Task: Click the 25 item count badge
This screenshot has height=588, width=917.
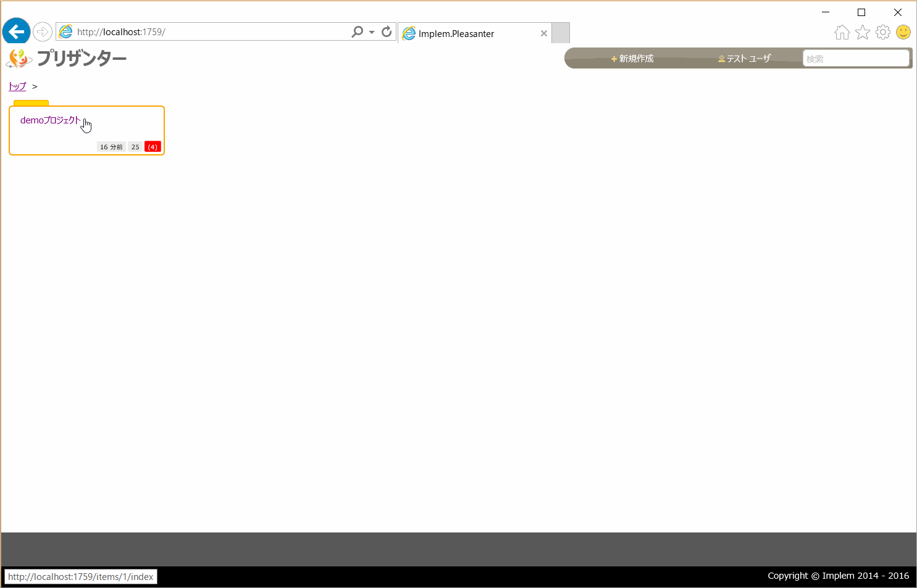Action: tap(135, 147)
